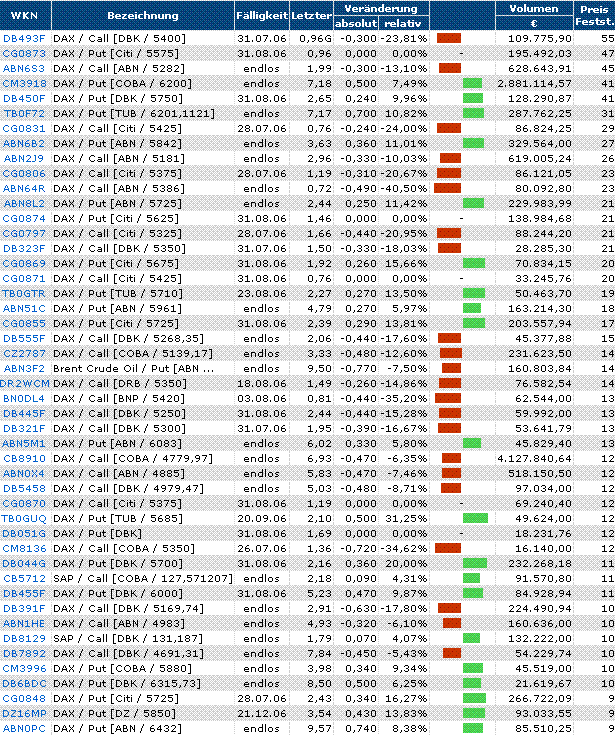Click the due date 26.07.06
Screen dimensions: 615x735
click(262, 548)
